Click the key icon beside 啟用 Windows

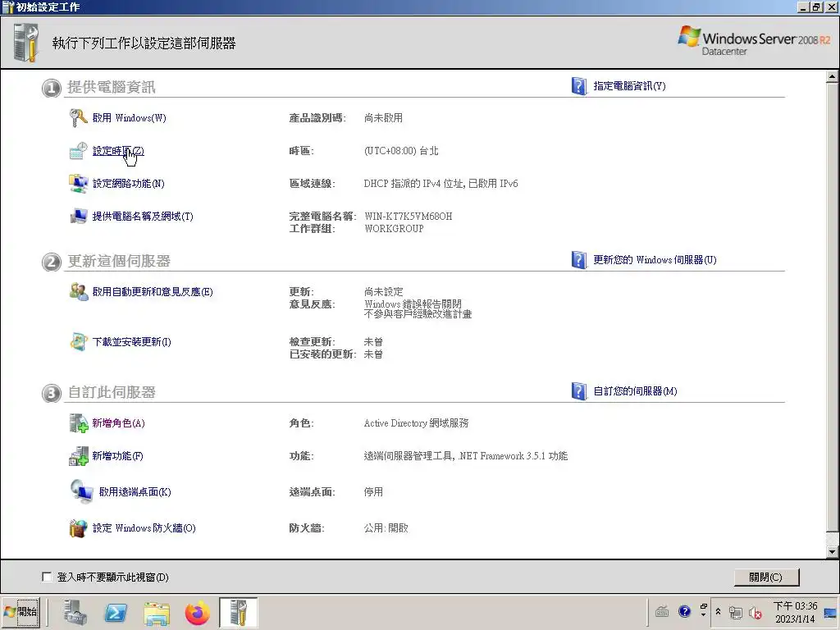click(x=79, y=118)
